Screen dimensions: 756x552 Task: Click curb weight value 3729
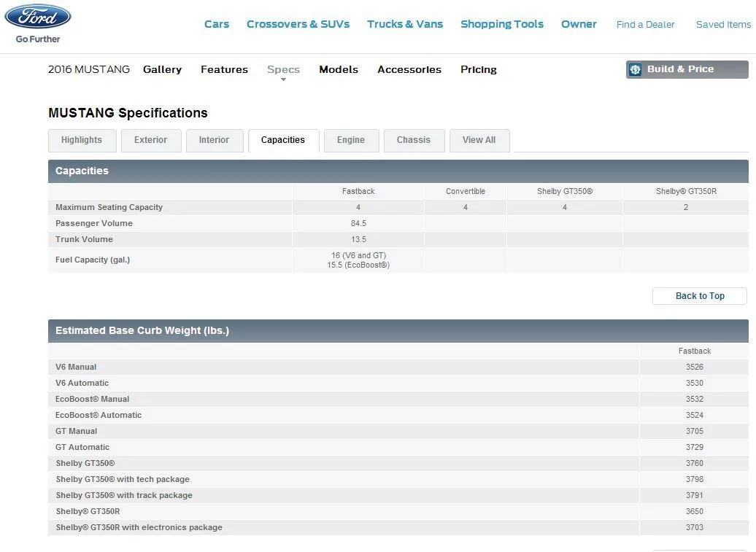(x=694, y=447)
